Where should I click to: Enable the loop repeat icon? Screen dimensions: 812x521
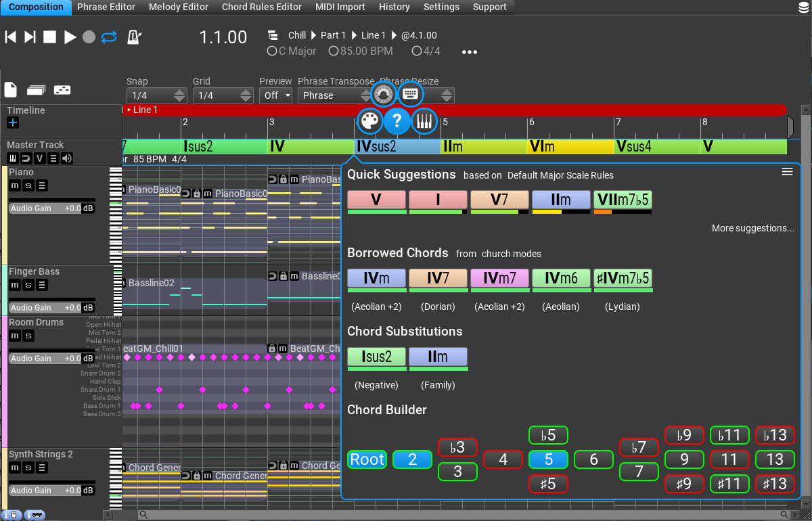pos(110,38)
